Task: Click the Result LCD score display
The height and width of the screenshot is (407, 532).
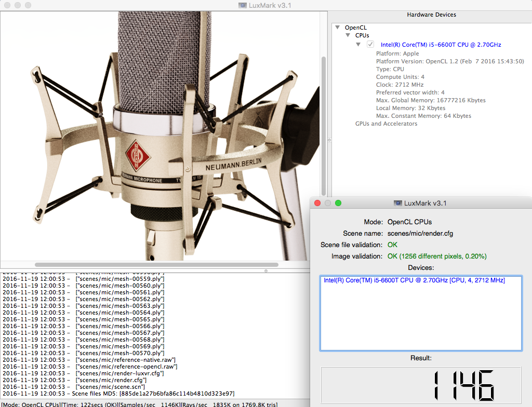Action: coord(421,385)
